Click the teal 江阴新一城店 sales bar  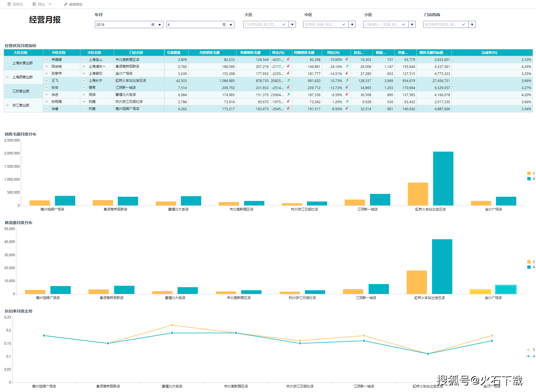tap(380, 200)
